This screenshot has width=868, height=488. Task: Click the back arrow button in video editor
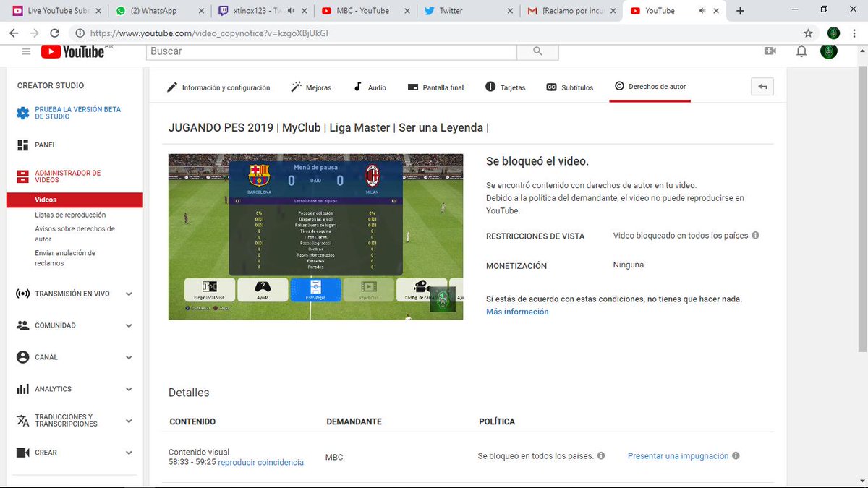pos(762,87)
